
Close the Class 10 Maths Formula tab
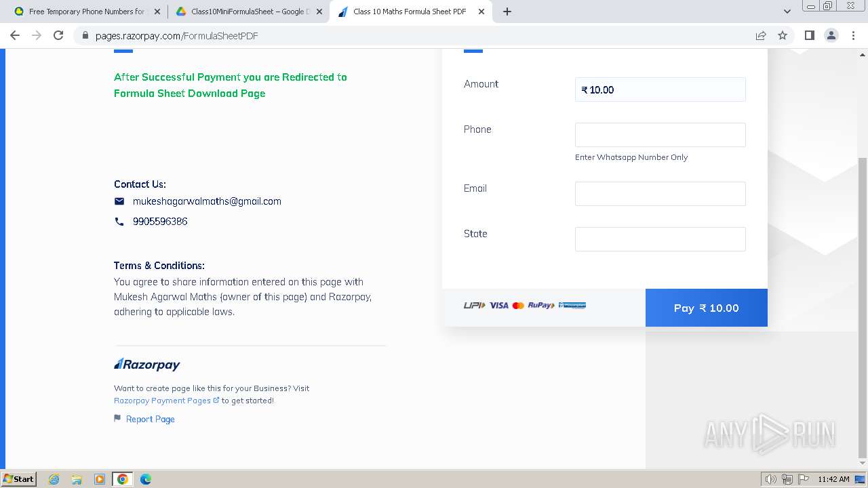click(x=481, y=12)
